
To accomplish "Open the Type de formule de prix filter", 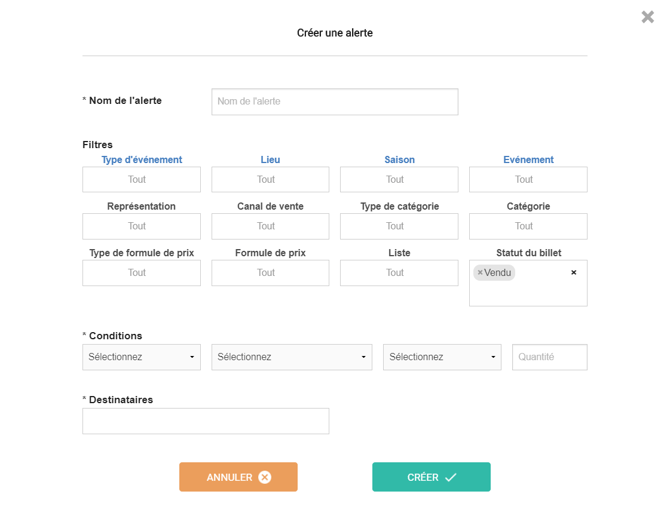I will click(x=141, y=273).
